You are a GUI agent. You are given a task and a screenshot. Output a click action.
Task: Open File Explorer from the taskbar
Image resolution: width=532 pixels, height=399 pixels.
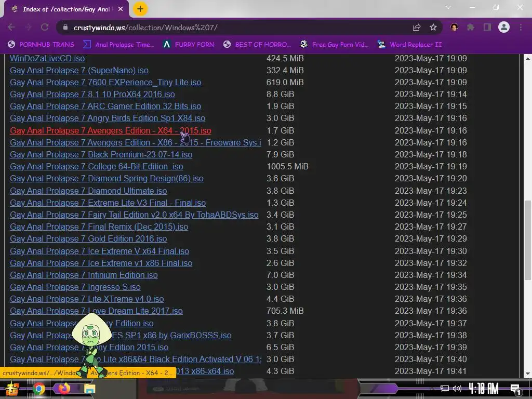(89, 389)
